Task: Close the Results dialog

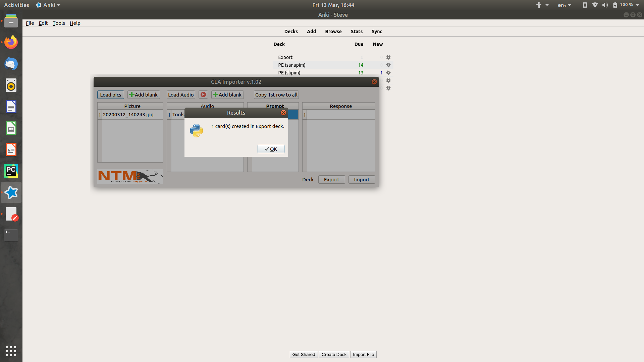Action: tap(283, 113)
